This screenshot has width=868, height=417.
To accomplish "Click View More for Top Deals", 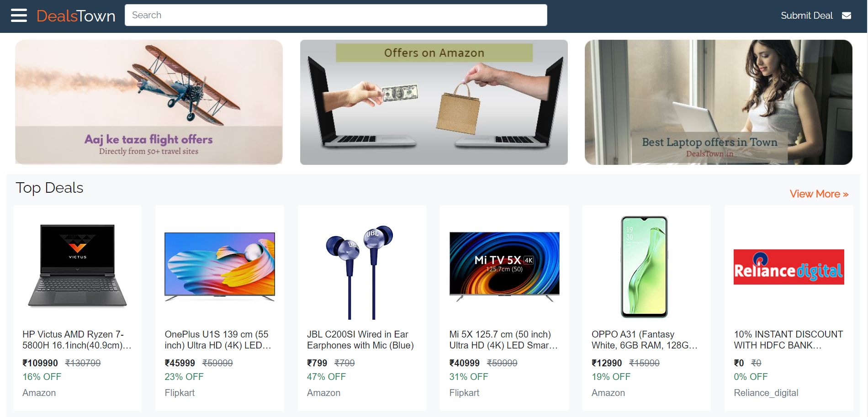I will [x=819, y=194].
